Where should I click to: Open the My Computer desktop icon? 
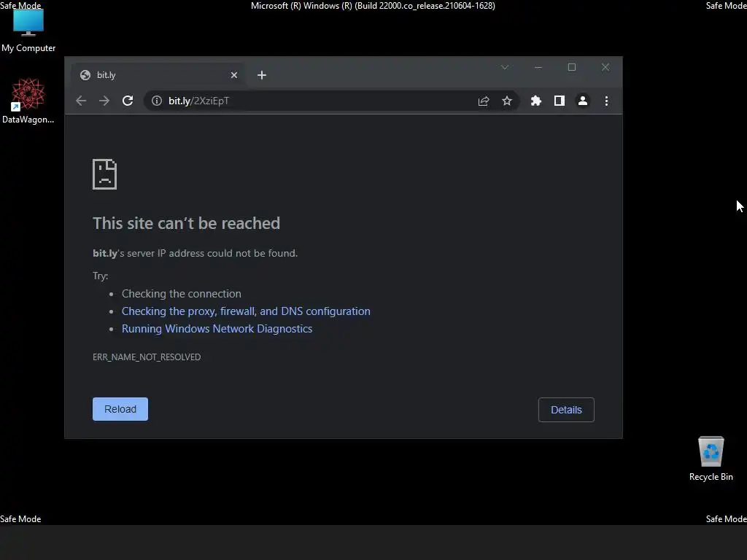coord(28,31)
